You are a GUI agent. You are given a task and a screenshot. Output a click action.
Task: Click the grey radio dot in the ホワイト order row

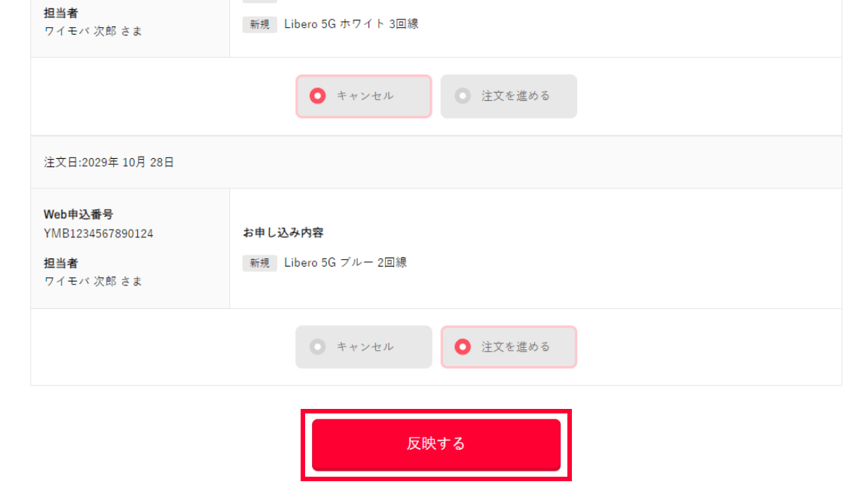pos(463,96)
